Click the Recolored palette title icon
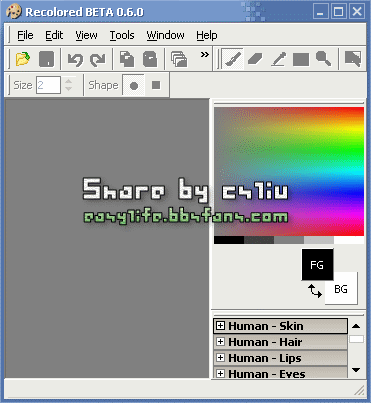 coord(14,12)
